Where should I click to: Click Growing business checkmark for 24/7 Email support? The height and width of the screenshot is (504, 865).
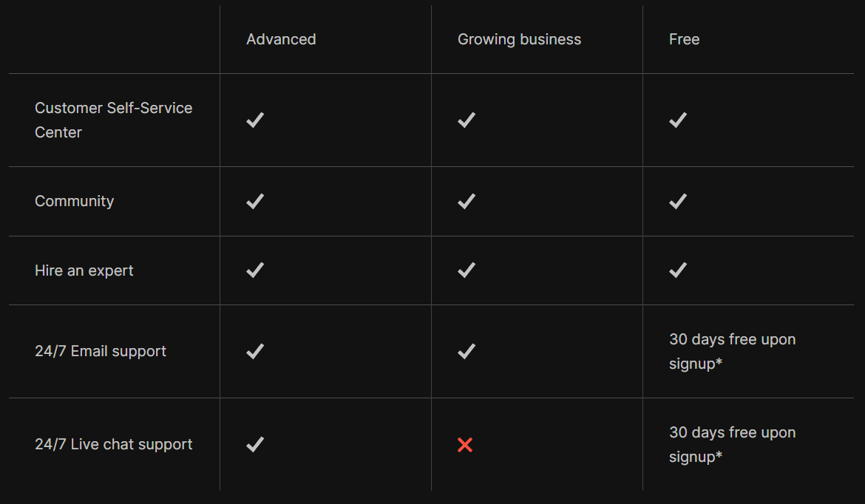pos(467,351)
